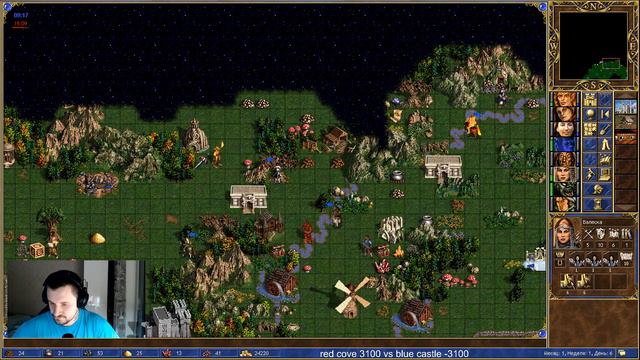This screenshot has width=640, height=360.
Task: Select the fourth blue hero portrait
Action: point(565,144)
